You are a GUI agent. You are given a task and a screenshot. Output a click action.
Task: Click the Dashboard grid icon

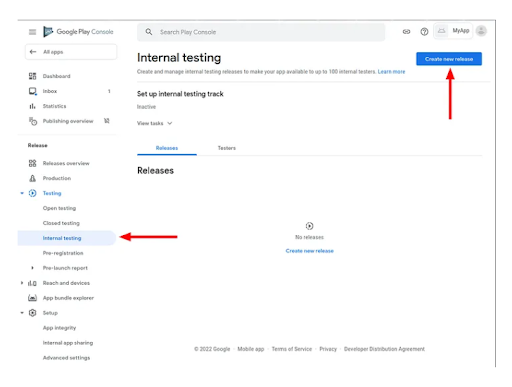tap(32, 76)
